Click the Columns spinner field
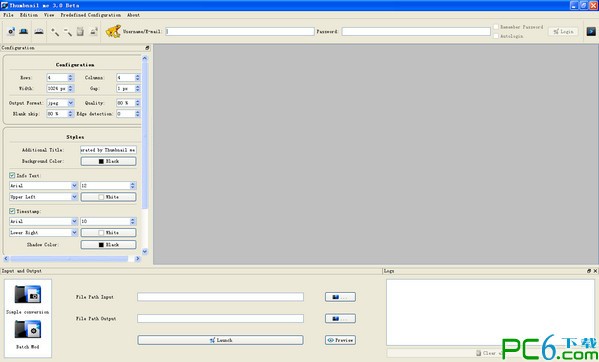The width and height of the screenshot is (599, 362). [128, 78]
